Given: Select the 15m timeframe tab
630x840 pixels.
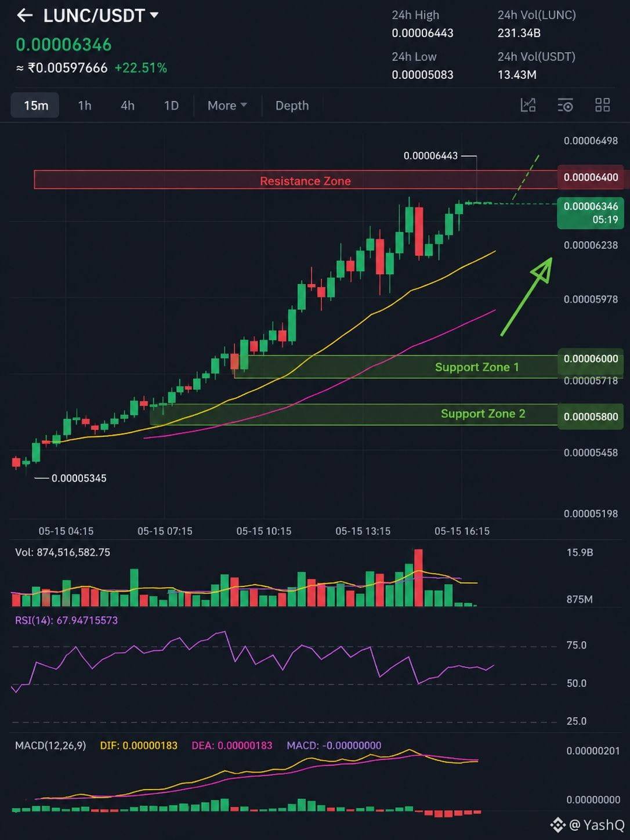Looking at the screenshot, I should [x=35, y=106].
